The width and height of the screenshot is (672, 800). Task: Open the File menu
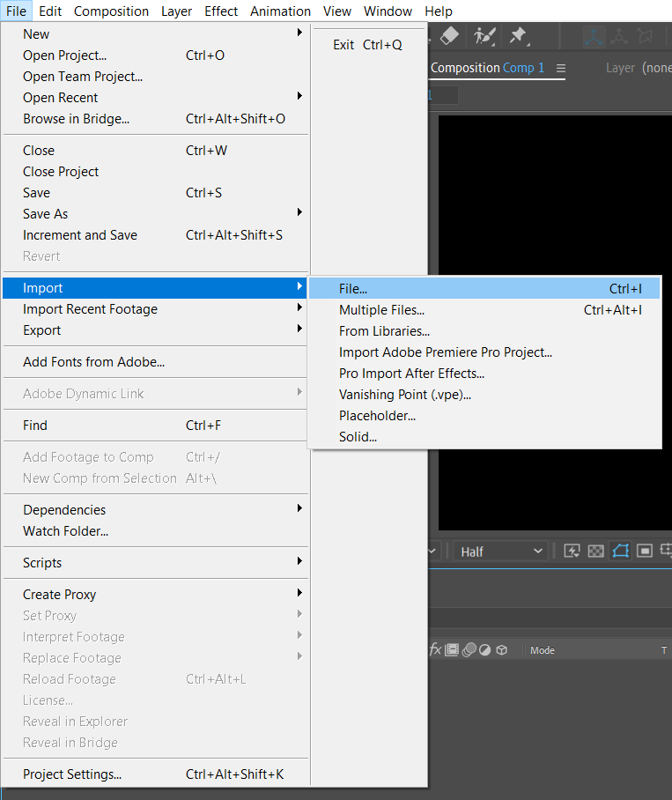tap(17, 11)
